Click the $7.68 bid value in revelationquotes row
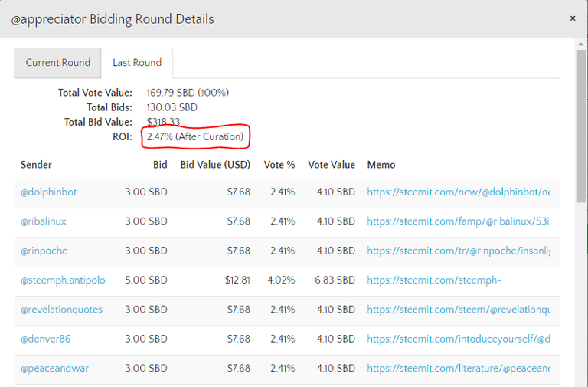 tap(239, 310)
